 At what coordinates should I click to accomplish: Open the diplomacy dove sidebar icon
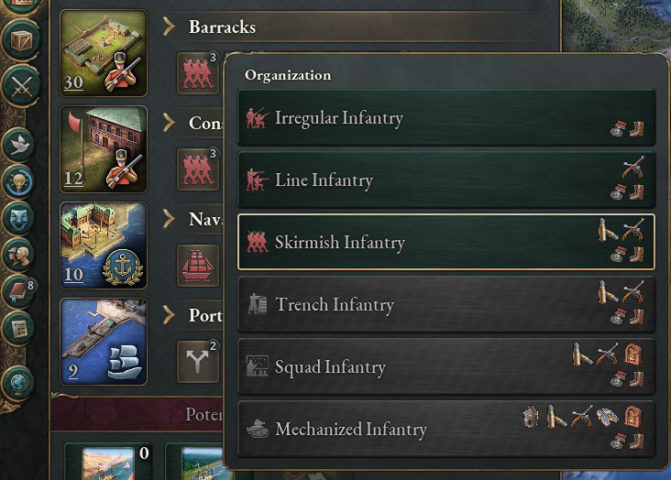pyautogui.click(x=19, y=145)
